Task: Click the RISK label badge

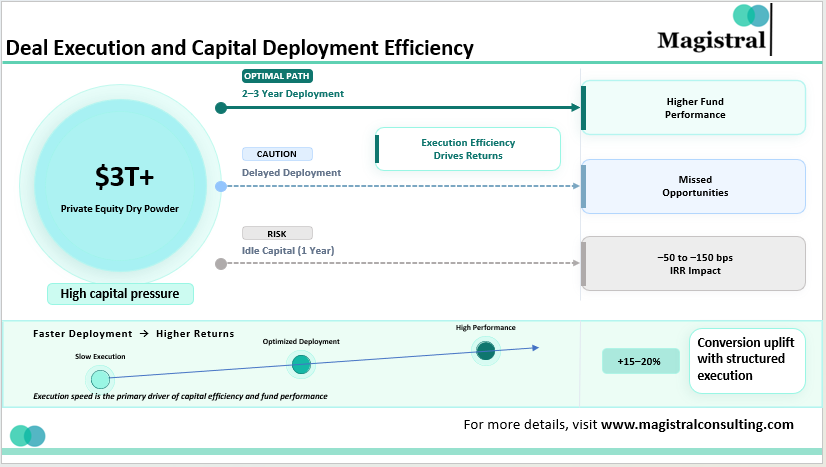Action: point(277,233)
